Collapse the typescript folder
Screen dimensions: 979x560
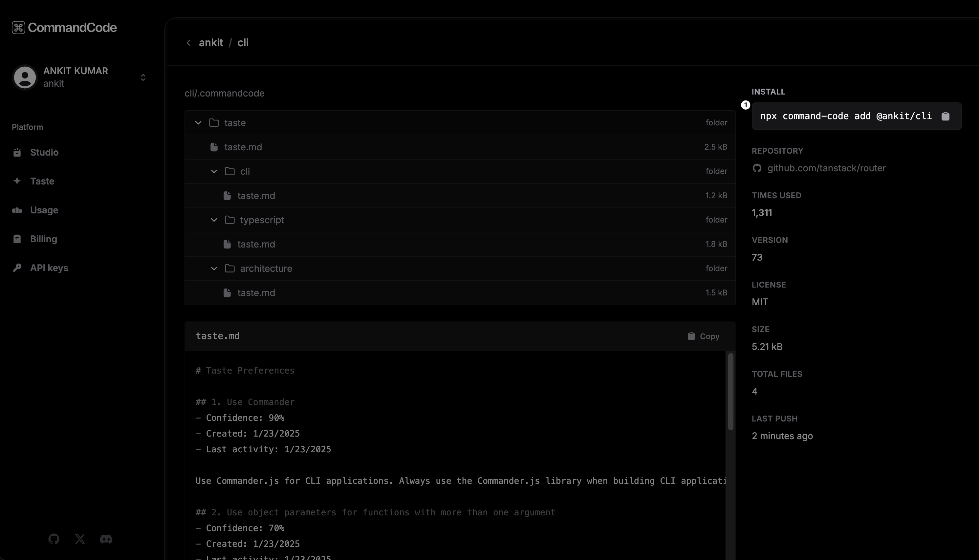(x=214, y=220)
